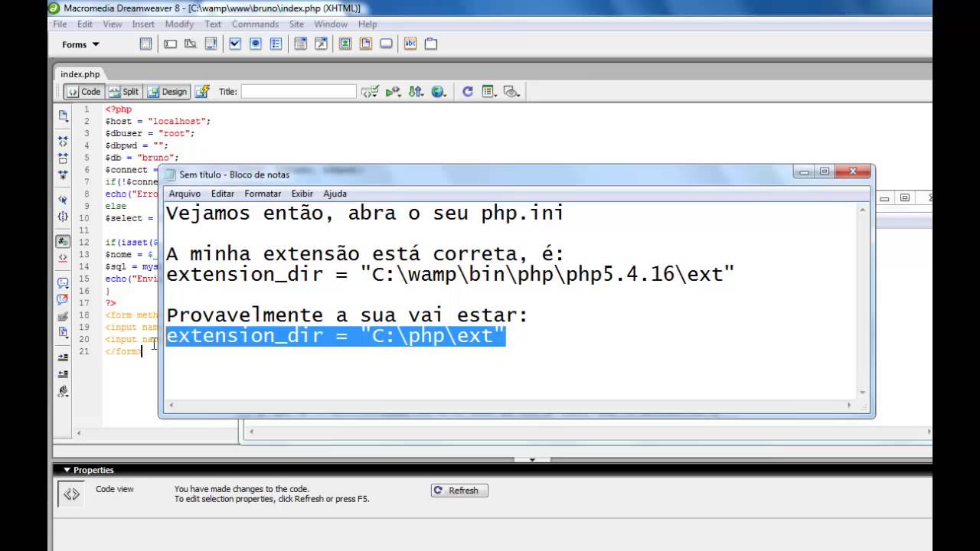
Task: Insert a Text Field from Forms bar
Action: (170, 44)
